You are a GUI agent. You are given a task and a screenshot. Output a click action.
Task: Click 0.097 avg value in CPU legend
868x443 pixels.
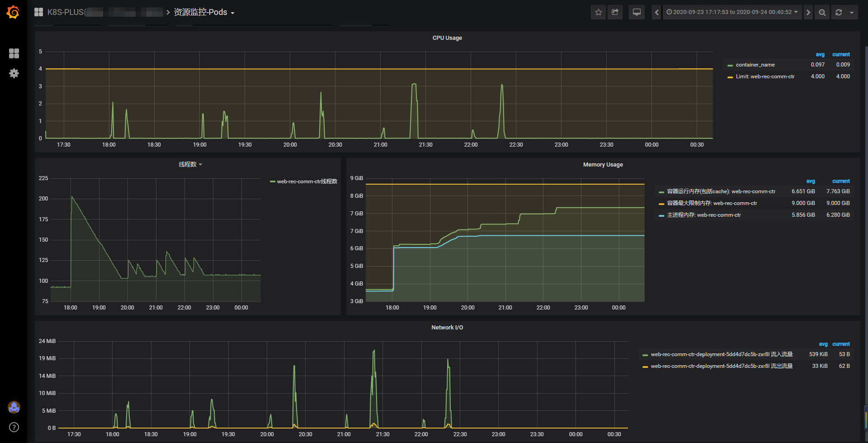[818, 65]
